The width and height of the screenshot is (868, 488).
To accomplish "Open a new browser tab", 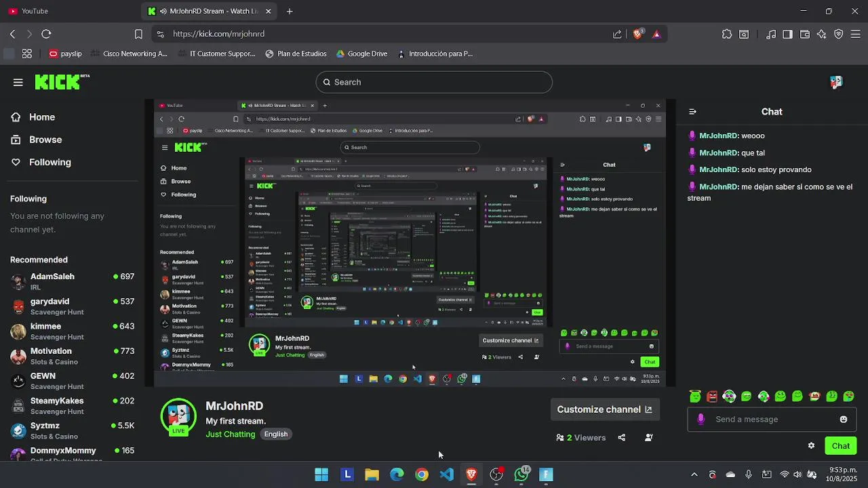I will coord(290,11).
